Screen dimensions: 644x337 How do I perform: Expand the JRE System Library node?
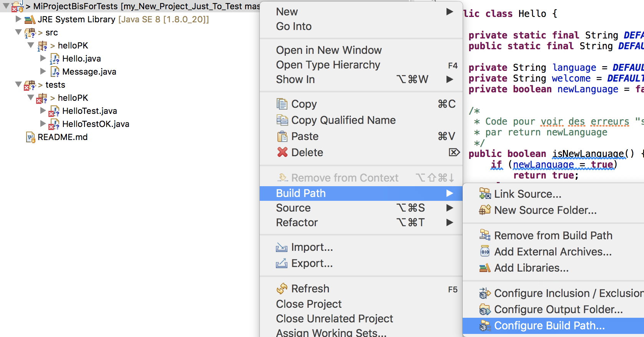pos(18,19)
